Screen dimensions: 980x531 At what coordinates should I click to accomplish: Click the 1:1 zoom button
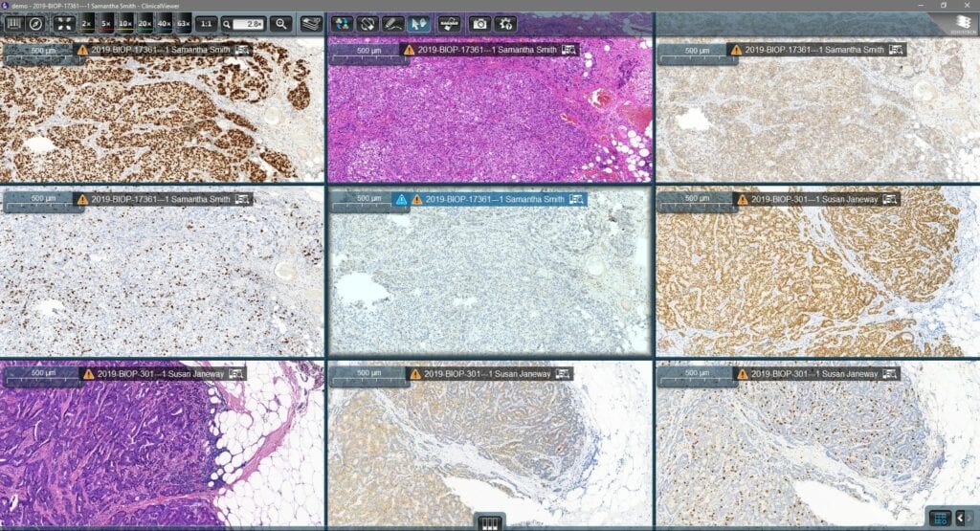tap(206, 24)
